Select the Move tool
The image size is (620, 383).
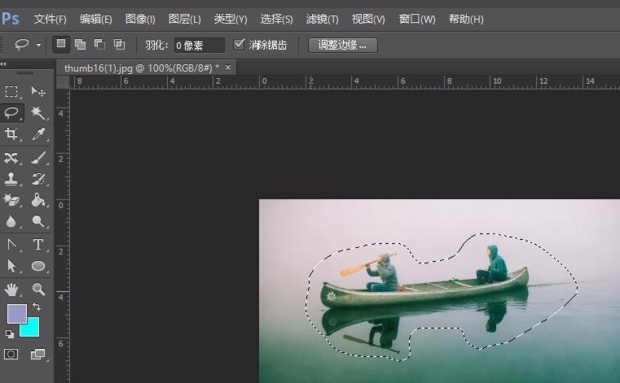(38, 92)
